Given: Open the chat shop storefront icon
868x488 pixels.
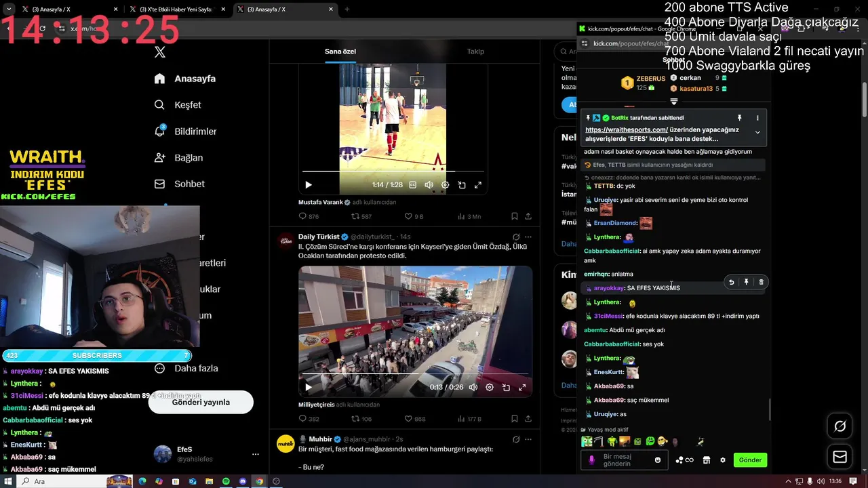Looking at the screenshot, I should 706,460.
